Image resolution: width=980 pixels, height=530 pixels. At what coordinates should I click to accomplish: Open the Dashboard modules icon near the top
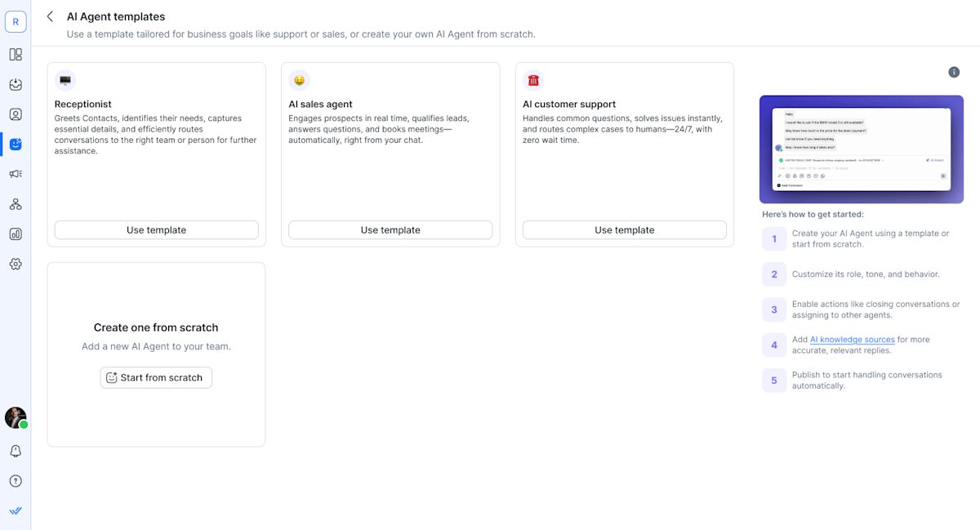click(x=16, y=54)
